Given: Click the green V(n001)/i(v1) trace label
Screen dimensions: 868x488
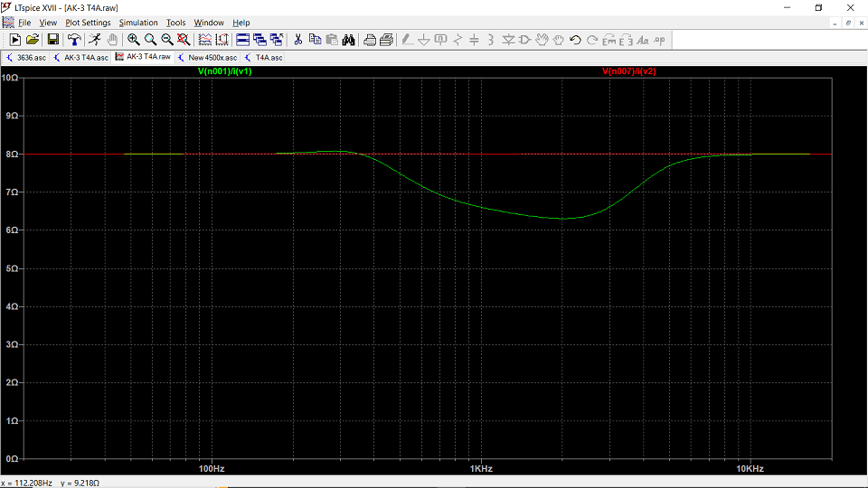Looking at the screenshot, I should tap(225, 71).
